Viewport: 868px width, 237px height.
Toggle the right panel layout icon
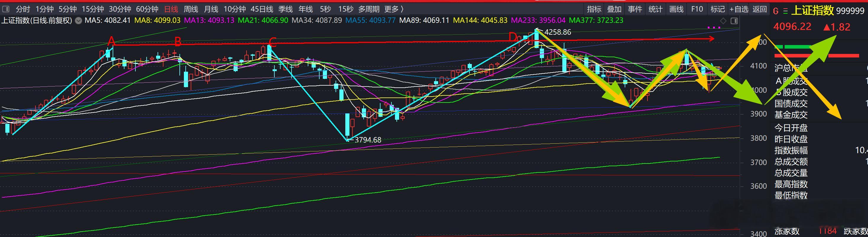(x=734, y=21)
